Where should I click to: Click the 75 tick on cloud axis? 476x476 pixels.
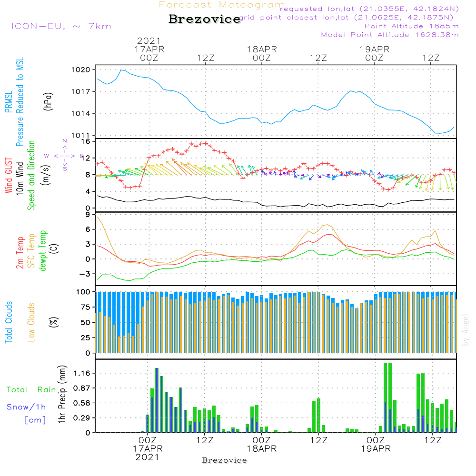86,307
